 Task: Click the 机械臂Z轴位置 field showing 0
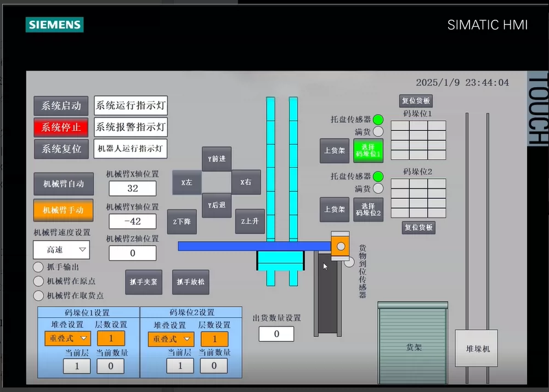coord(133,253)
